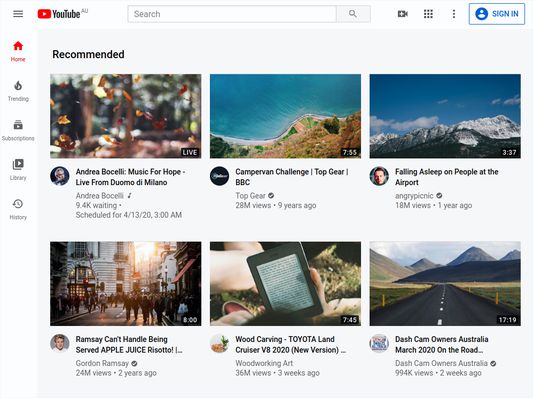Open title 'Dash Cam Owners Australia March 2020'
The width and height of the screenshot is (533, 398).
[442, 344]
